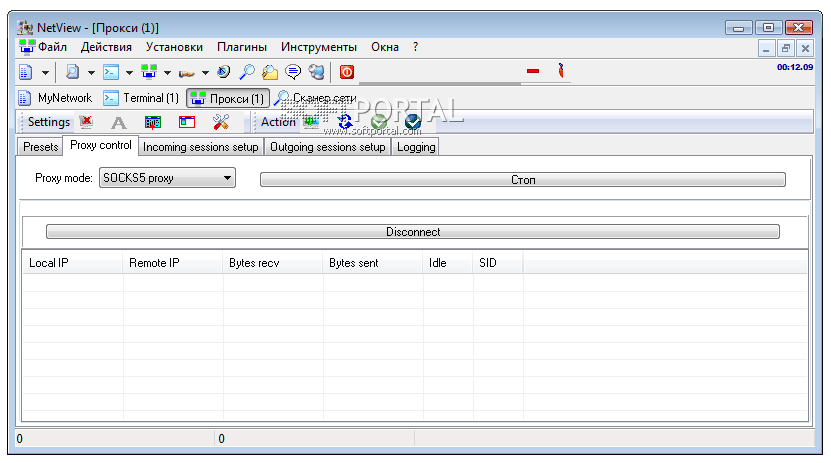Open the Logging tab
This screenshot has width=831, height=463.
coord(416,147)
